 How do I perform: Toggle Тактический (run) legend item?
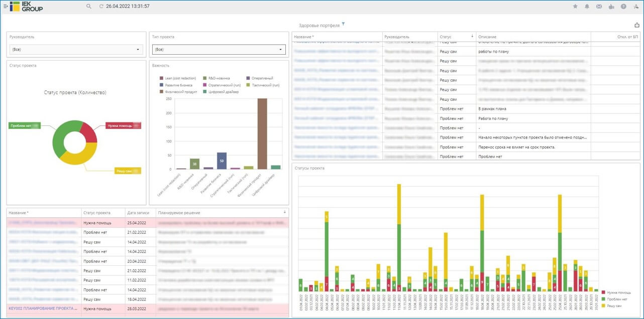(x=262, y=85)
